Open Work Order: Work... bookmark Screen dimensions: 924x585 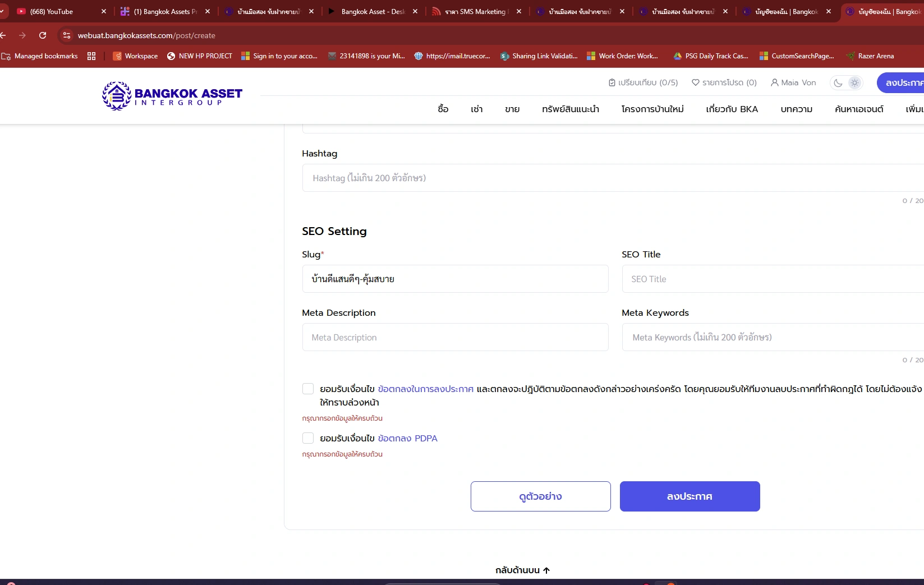622,56
